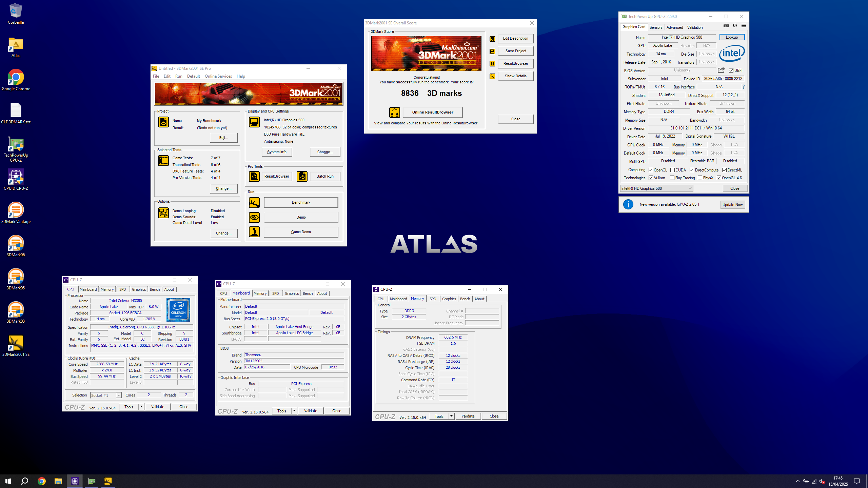The width and height of the screenshot is (868, 488).
Task: Click the Batch Run icon in Pro Tools
Action: point(302,176)
